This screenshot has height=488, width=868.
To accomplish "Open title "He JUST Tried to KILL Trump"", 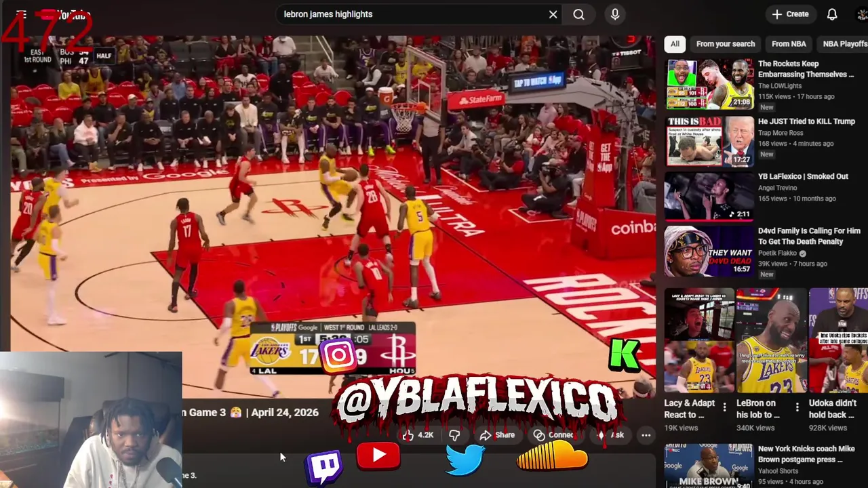I will pos(806,121).
